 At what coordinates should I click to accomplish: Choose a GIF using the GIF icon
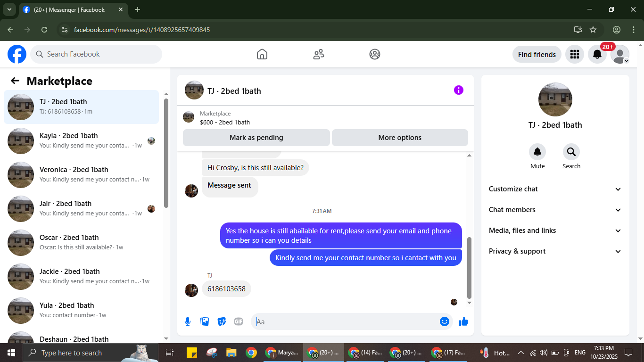click(x=239, y=321)
